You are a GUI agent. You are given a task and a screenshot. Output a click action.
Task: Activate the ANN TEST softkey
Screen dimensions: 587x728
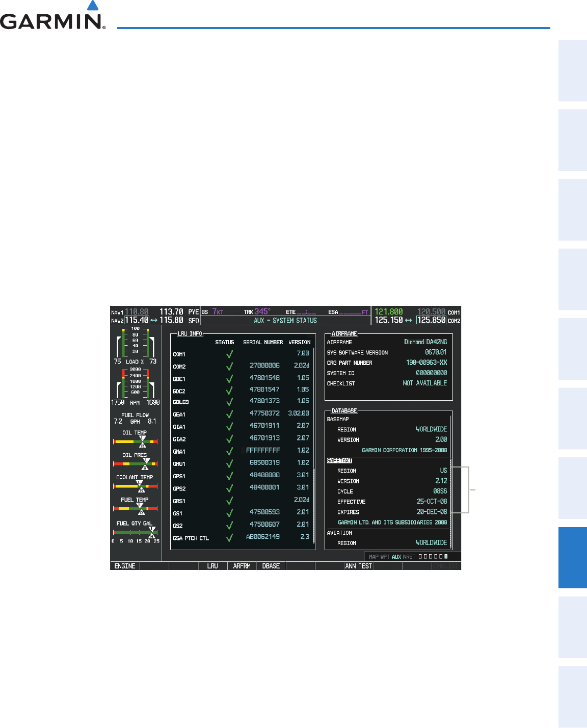click(x=359, y=566)
